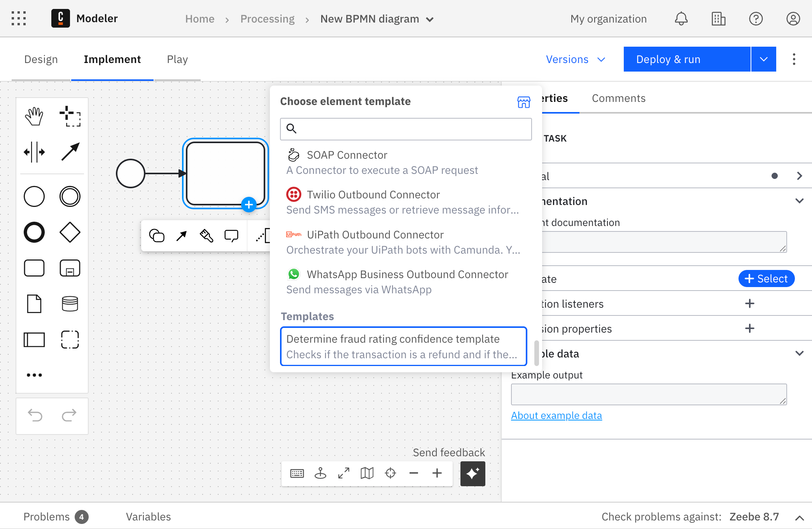Open the three-dot more options menu
Screen dimensions: 812x529
coord(794,59)
